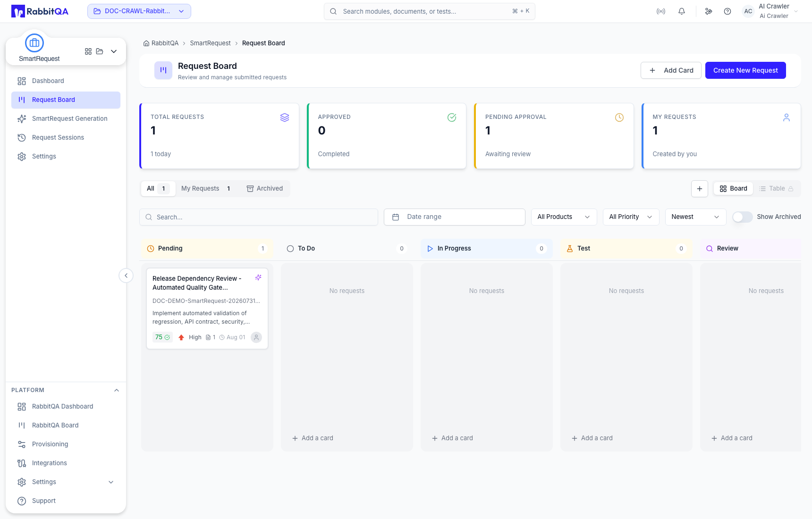This screenshot has height=519, width=812.
Task: Open SmartRequest Settings in the sidebar
Action: 66,157
